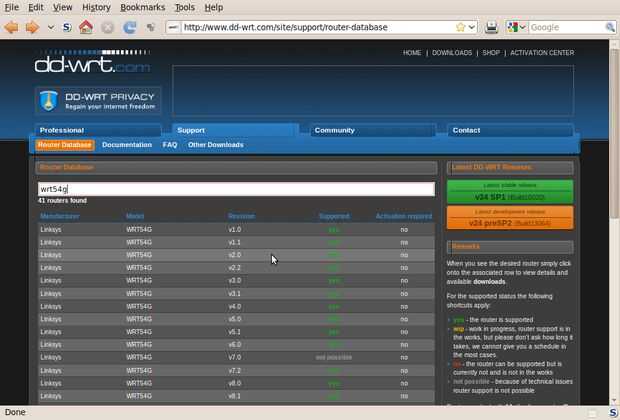620x420 pixels.
Task: Open the DD-WRT Privacy shield banner
Action: [98, 100]
